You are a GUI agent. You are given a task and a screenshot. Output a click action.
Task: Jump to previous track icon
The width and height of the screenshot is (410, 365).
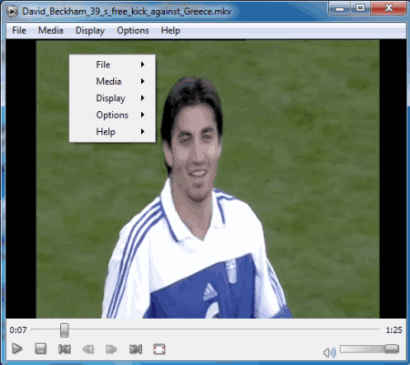[x=64, y=349]
